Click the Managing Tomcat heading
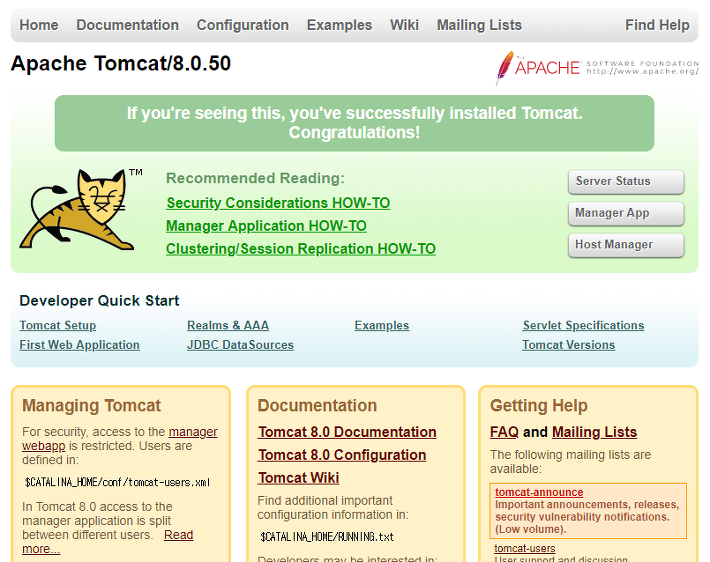 (x=91, y=406)
